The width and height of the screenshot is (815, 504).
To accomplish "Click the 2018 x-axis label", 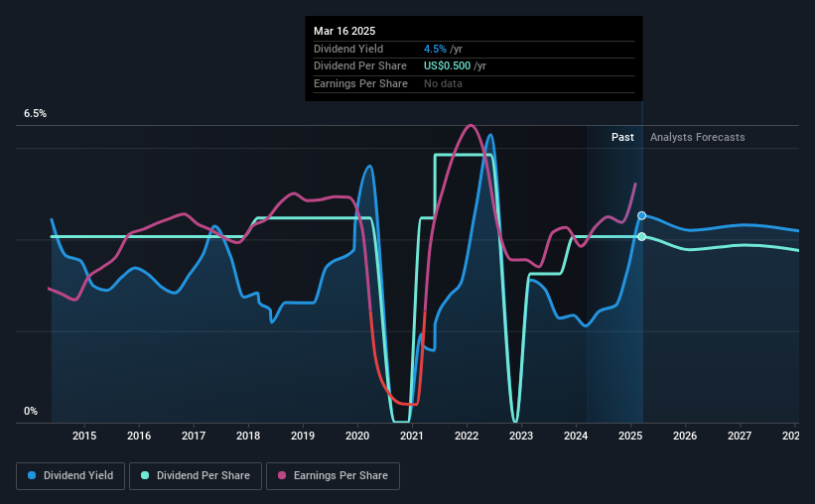I will pos(248,436).
